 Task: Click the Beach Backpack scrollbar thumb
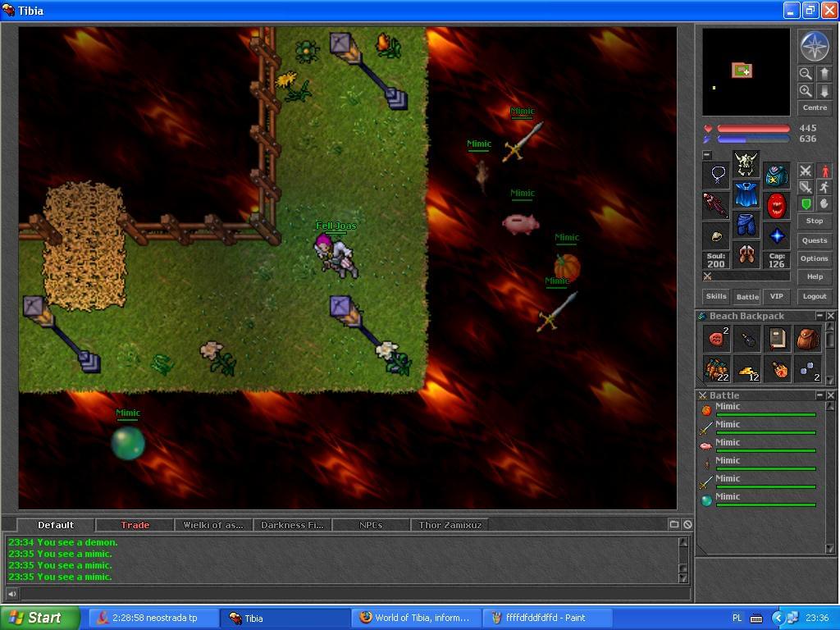[x=830, y=339]
